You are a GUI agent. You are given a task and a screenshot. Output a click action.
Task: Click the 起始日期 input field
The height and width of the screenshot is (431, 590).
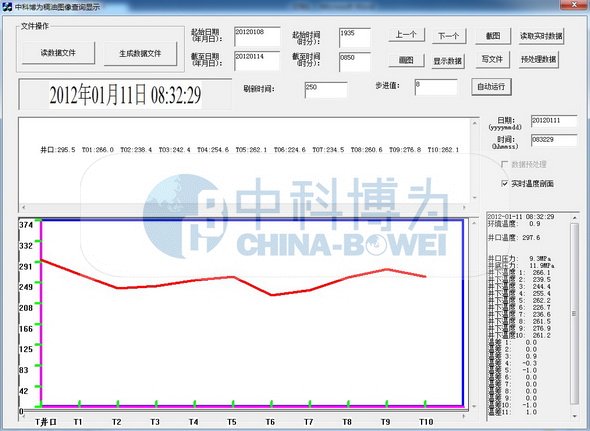pyautogui.click(x=257, y=37)
